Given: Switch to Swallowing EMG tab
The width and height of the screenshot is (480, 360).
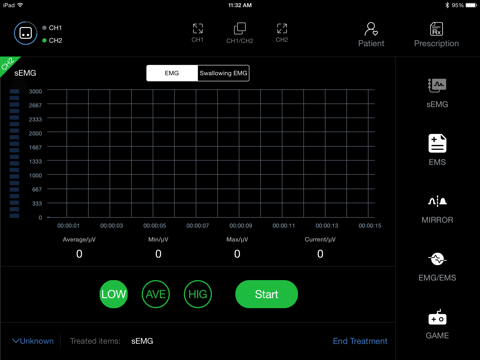Looking at the screenshot, I should pyautogui.click(x=223, y=73).
